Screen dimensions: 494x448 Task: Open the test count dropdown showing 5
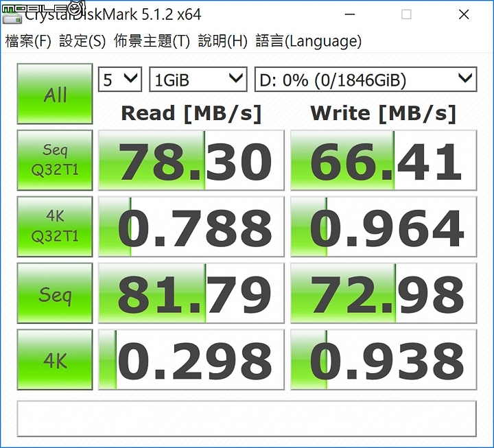[120, 80]
